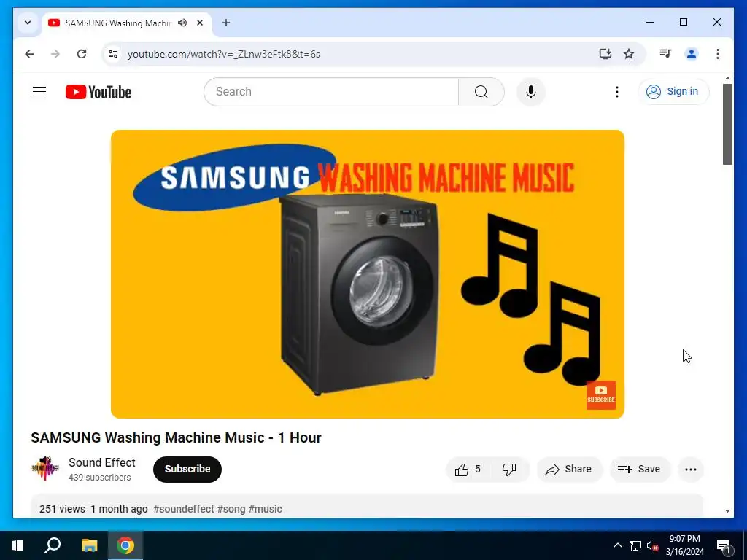Close the SAMSUNG Washing Machine tab
747x560 pixels.
(200, 23)
